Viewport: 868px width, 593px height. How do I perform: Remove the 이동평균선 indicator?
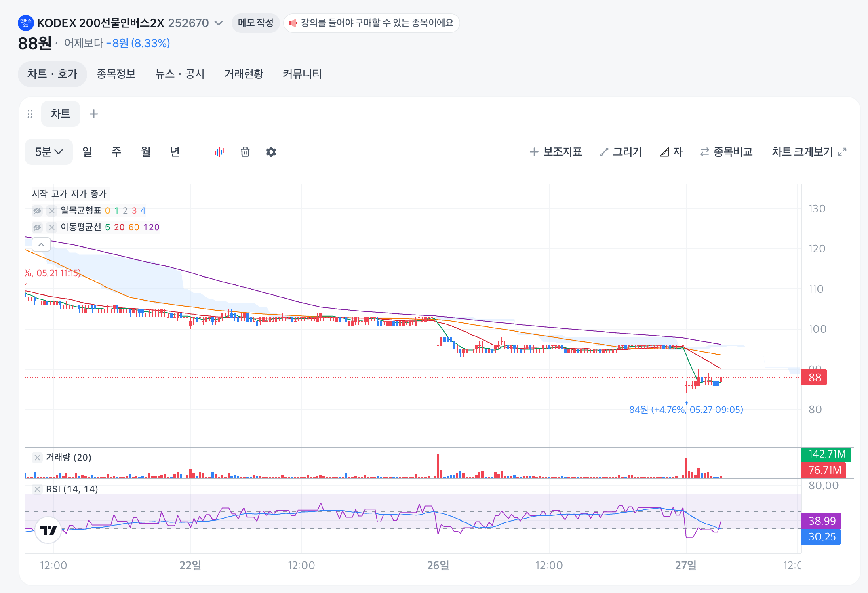point(52,227)
